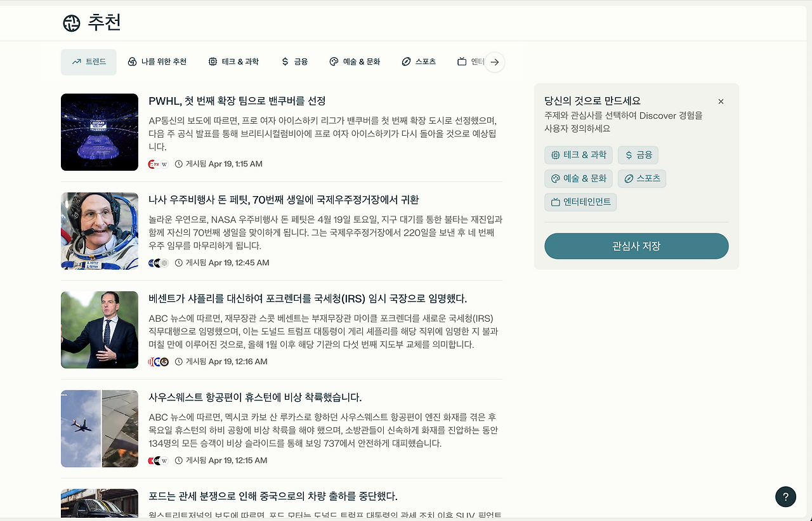The width and height of the screenshot is (812, 521).
Task: Click the 게시됨 Apr 19, 12:45 AM timestamp
Action: (228, 263)
